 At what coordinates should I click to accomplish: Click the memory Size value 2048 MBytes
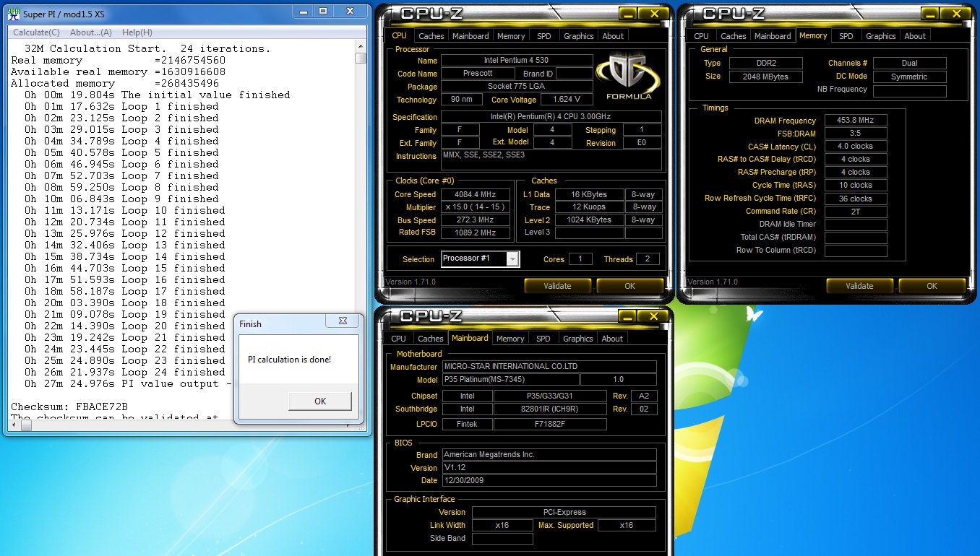pyautogui.click(x=765, y=77)
